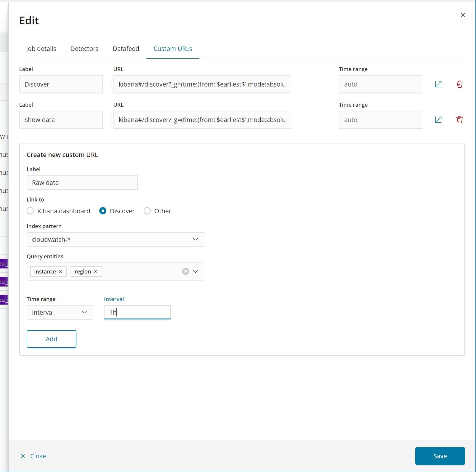Test the Discover custom URL link icon
This screenshot has height=472, width=476.
[438, 84]
